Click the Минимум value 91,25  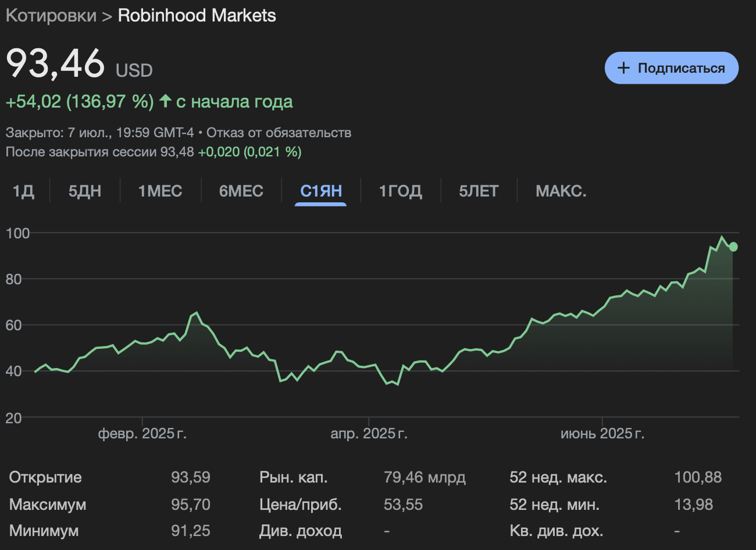click(x=190, y=531)
